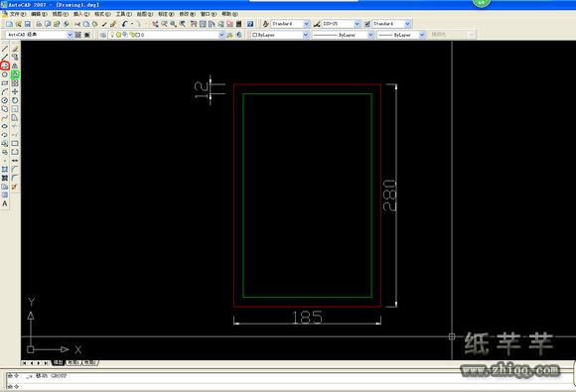Toggle the layer freeze sun icon
This screenshot has height=392, width=576.
[x=118, y=35]
